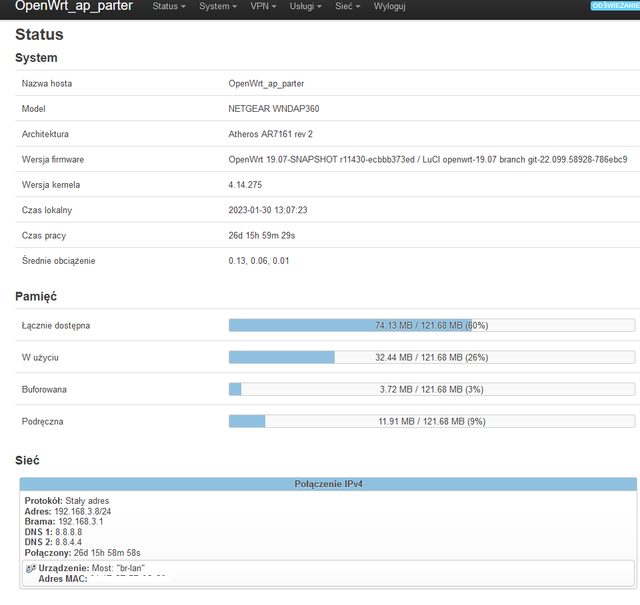This screenshot has width=640, height=605.
Task: Select the Brama 192.168.3.1 line
Action: [64, 521]
